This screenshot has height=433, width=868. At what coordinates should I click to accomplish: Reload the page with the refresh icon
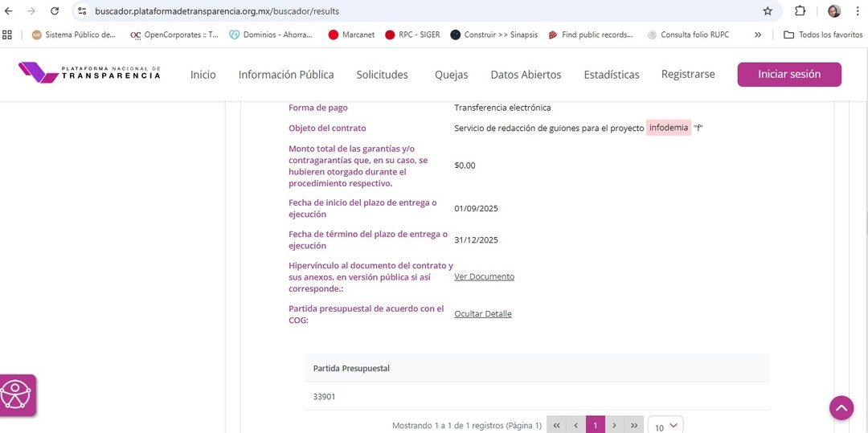[55, 11]
